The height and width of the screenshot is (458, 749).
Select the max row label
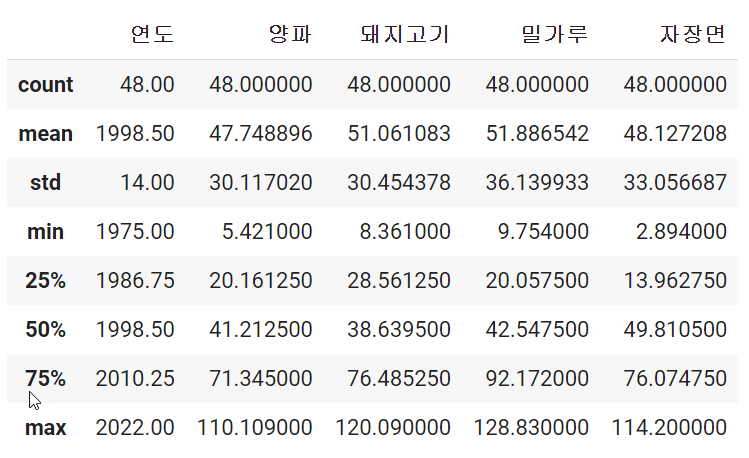45,428
